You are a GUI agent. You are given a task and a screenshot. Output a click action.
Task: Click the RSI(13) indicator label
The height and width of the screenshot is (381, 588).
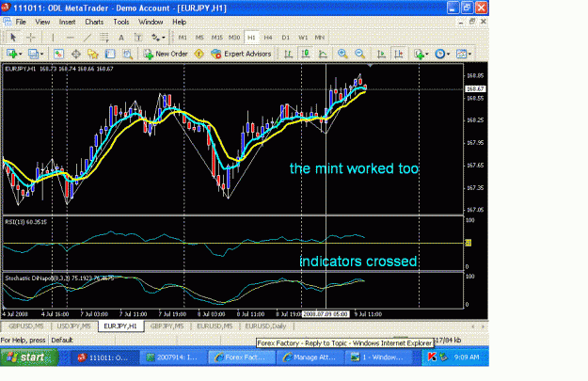point(26,222)
